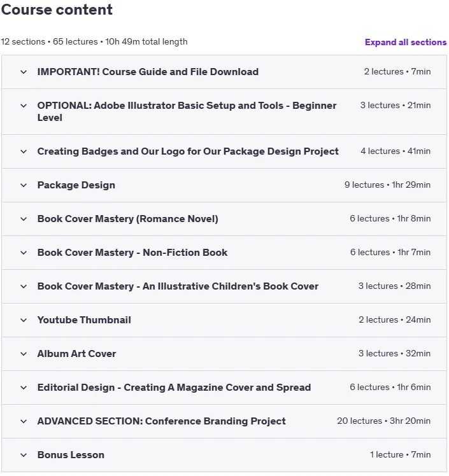The image size is (449, 476).
Task: Click ADVANCED SECTION: Conference Branding Project title
Action: pyautogui.click(x=161, y=421)
